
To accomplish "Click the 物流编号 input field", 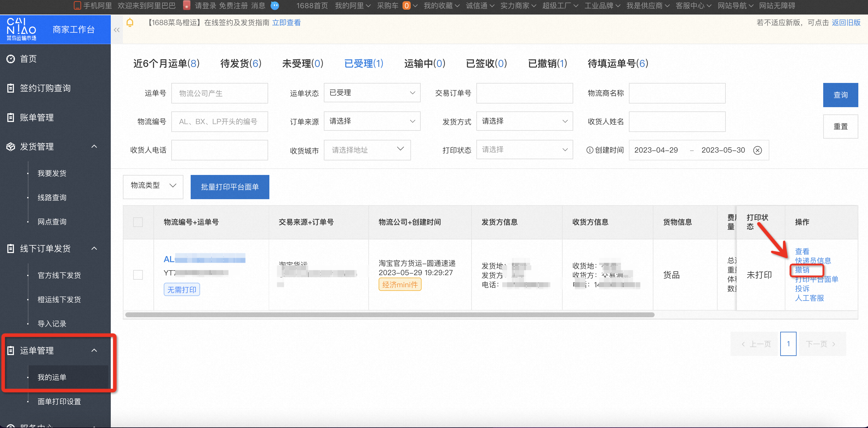I will pos(220,122).
